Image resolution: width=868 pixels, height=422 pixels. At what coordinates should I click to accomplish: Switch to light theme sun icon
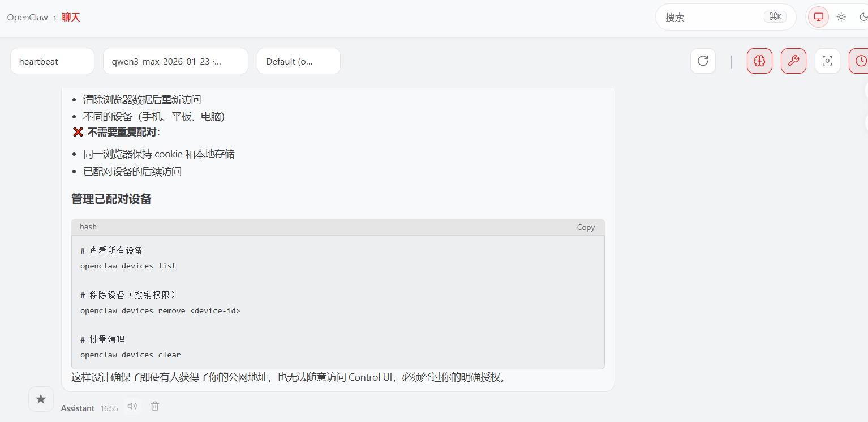[841, 17]
